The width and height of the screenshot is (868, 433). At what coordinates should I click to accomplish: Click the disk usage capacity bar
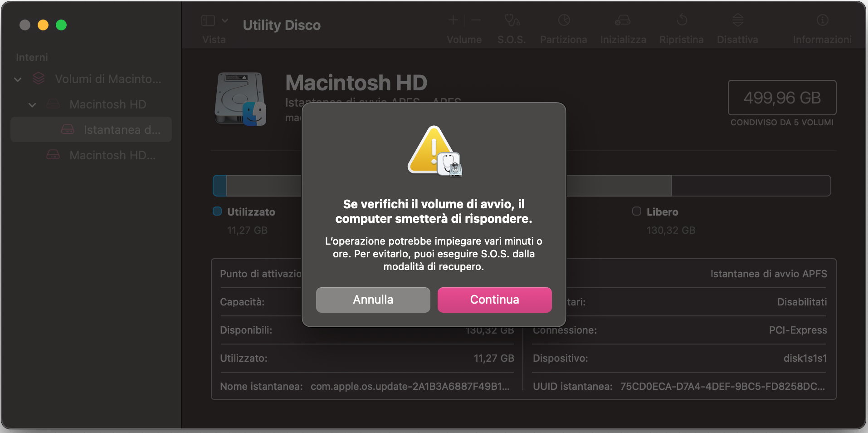(522, 186)
